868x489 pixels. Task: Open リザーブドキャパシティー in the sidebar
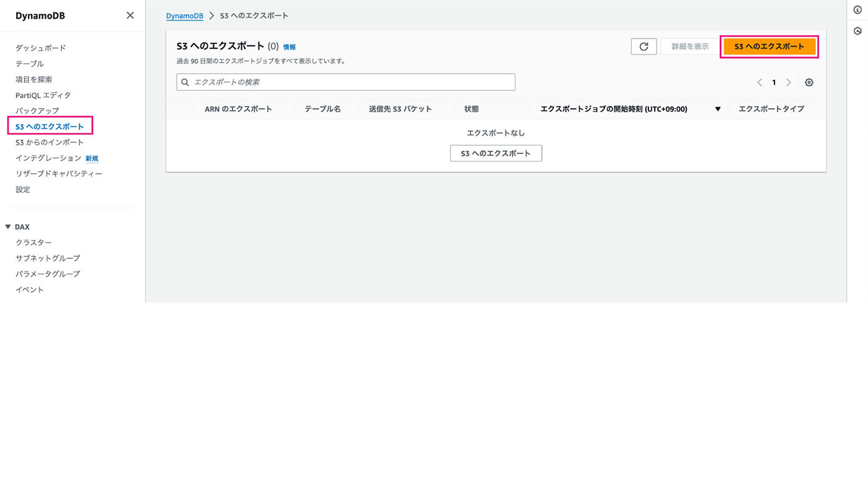click(59, 174)
